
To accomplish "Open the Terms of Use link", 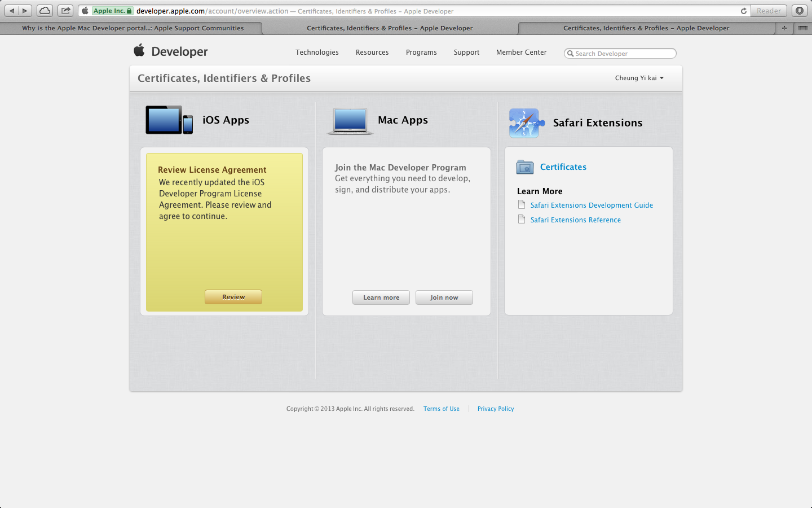I will pos(442,409).
